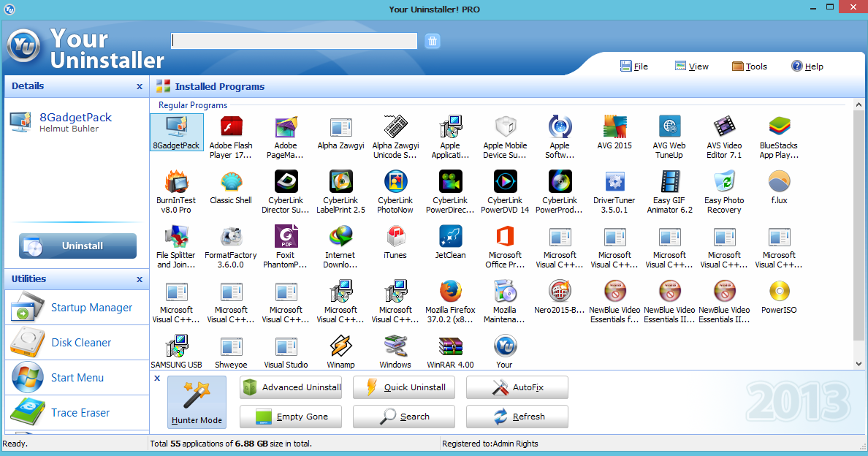The width and height of the screenshot is (868, 456).
Task: Select FormatFactory 3.6.0.0 icon
Action: pyautogui.click(x=231, y=237)
